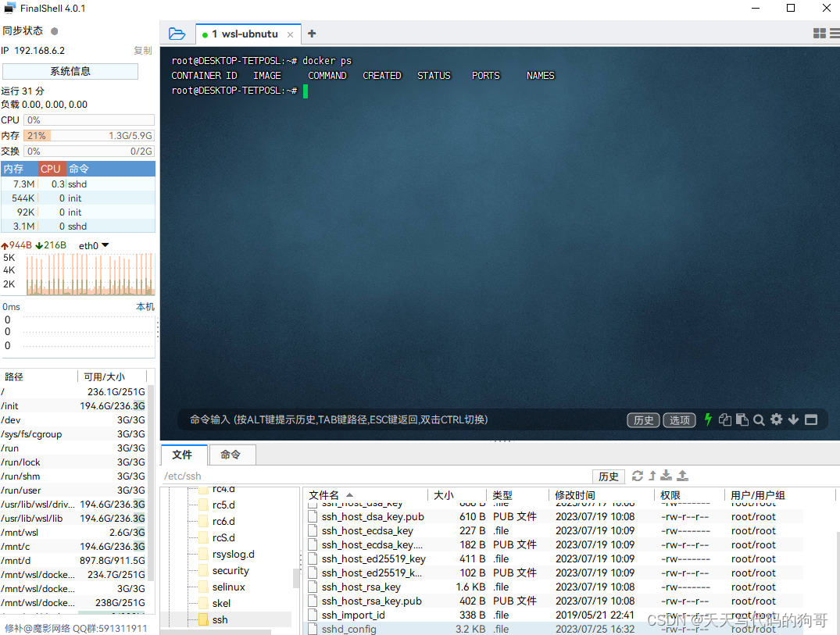Select file ssh_import_id
Screen dimensions: 840x635
tap(552, 615)
